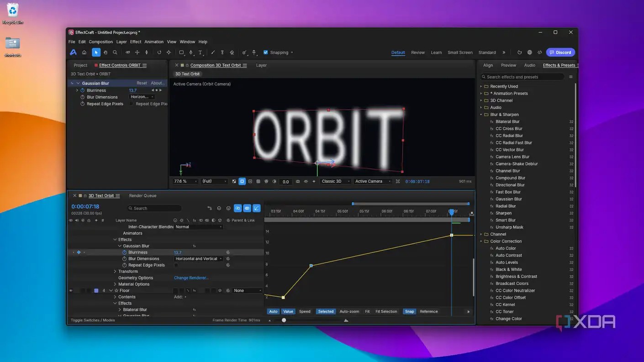This screenshot has width=644, height=362.
Task: Toggle Auto in graph editor
Action: [273, 312]
